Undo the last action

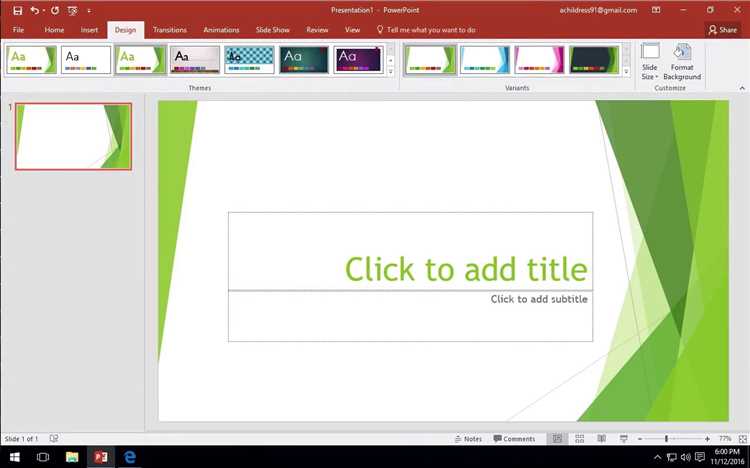(x=34, y=10)
